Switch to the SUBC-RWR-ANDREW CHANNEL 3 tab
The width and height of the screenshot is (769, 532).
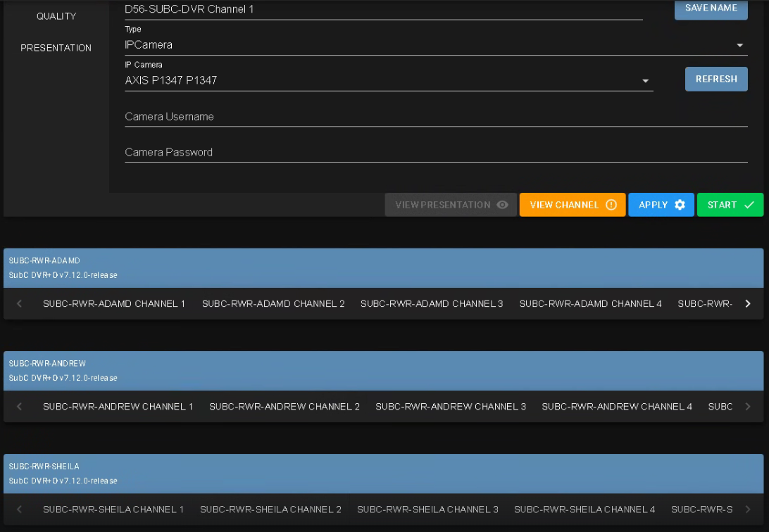click(451, 407)
